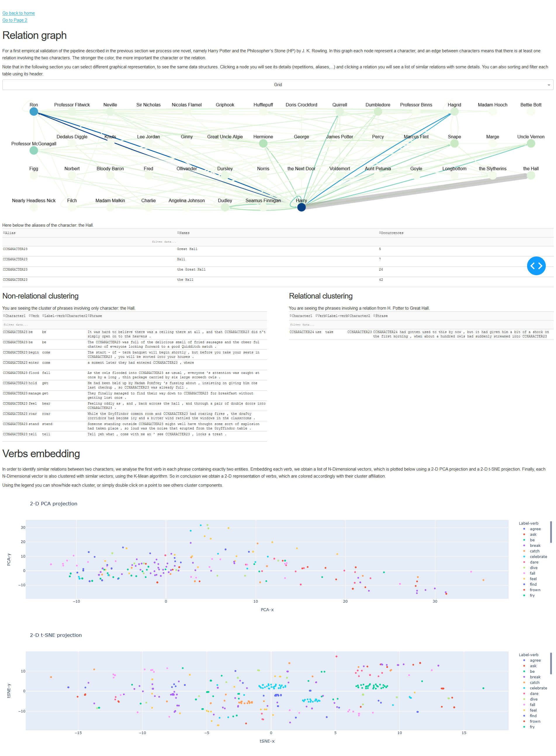The image size is (556, 756).
Task: Click the '2-D t-SNE projection' chart title
Action: (x=56, y=635)
